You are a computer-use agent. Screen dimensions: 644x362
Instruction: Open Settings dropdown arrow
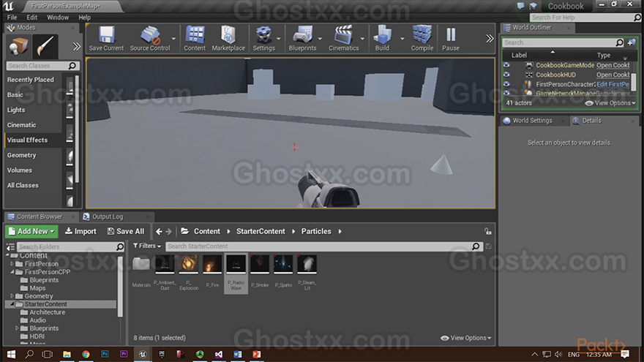coord(279,39)
